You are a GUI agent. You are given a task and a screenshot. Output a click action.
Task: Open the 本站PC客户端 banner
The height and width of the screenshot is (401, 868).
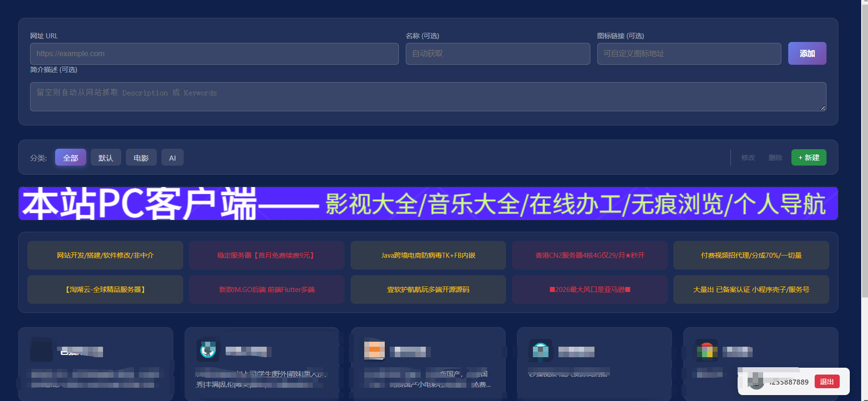[428, 203]
